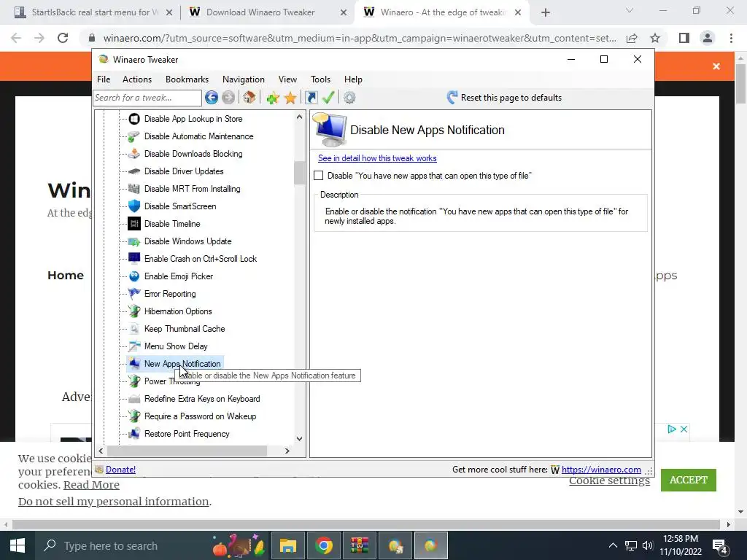The height and width of the screenshot is (560, 747).
Task: Click the Menu Show Delay icon
Action: (134, 346)
